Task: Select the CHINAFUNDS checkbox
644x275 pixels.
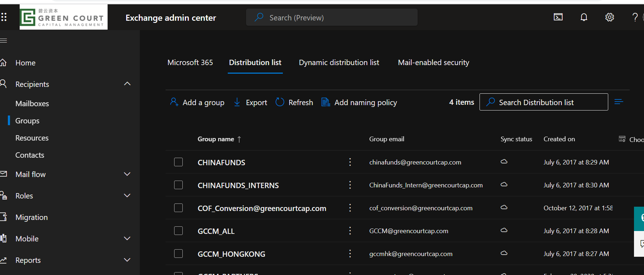Action: click(178, 162)
